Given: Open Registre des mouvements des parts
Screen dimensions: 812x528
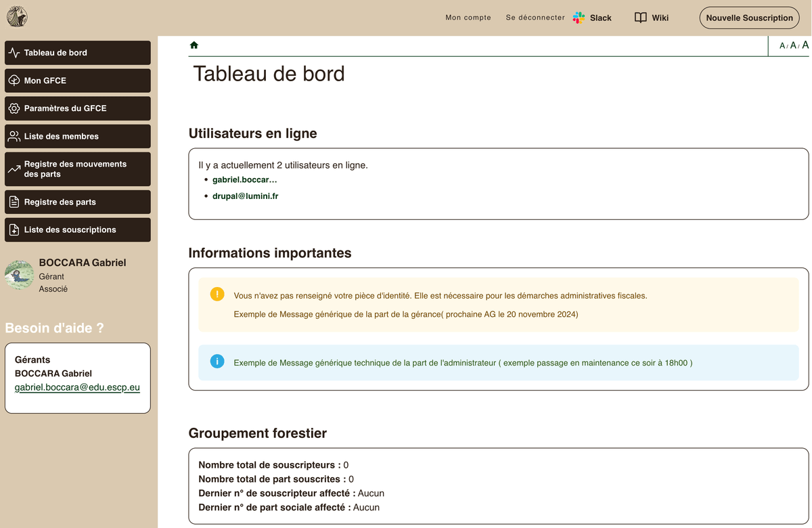Looking at the screenshot, I should point(77,169).
